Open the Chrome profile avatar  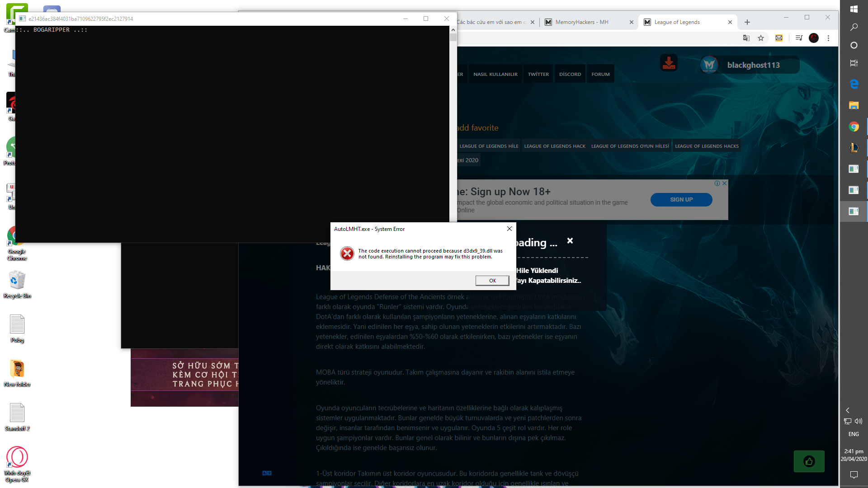(x=814, y=38)
